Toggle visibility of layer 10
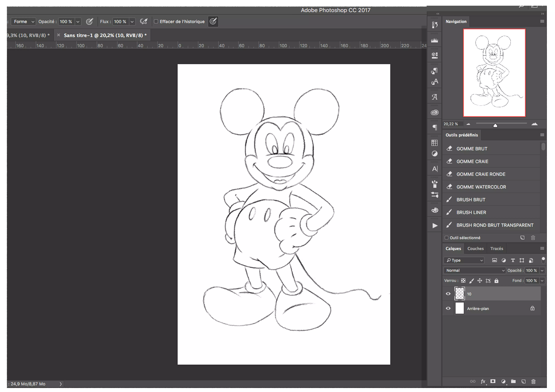555x392 pixels. click(x=448, y=294)
